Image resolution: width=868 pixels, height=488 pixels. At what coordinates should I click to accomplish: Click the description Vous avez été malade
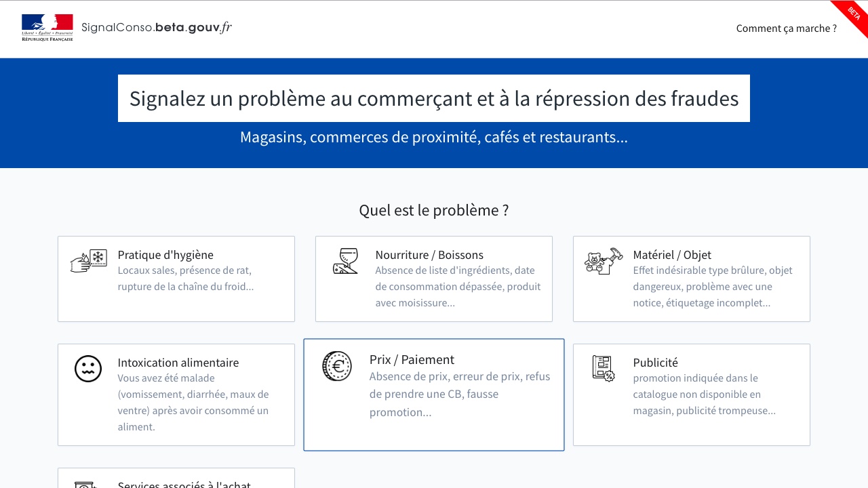193,403
